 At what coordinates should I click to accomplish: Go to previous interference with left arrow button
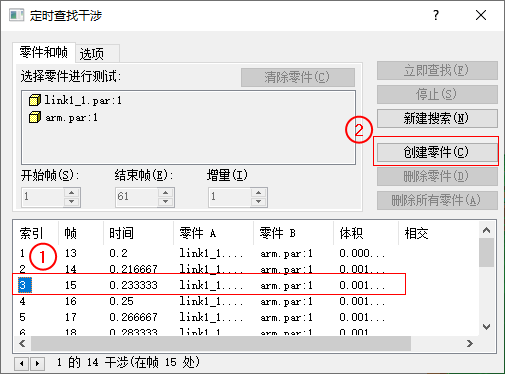click(22, 363)
